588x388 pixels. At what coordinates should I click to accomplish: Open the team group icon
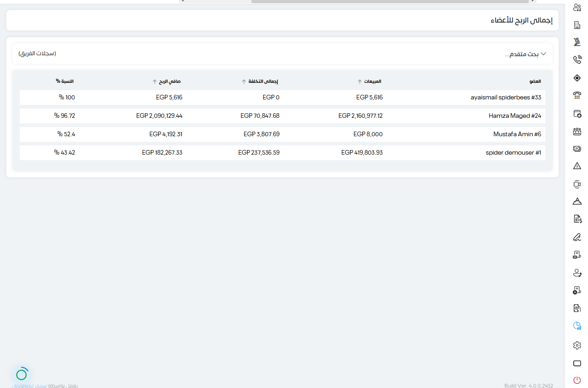click(x=577, y=131)
